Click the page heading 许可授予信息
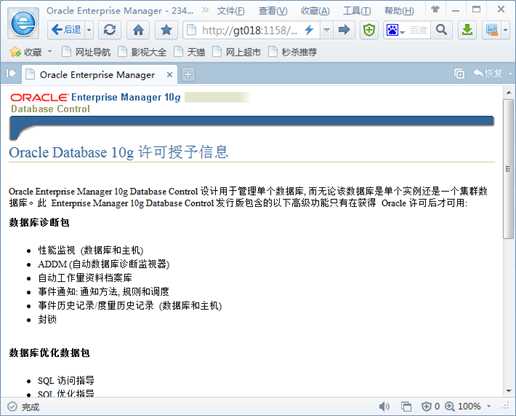 click(183, 152)
